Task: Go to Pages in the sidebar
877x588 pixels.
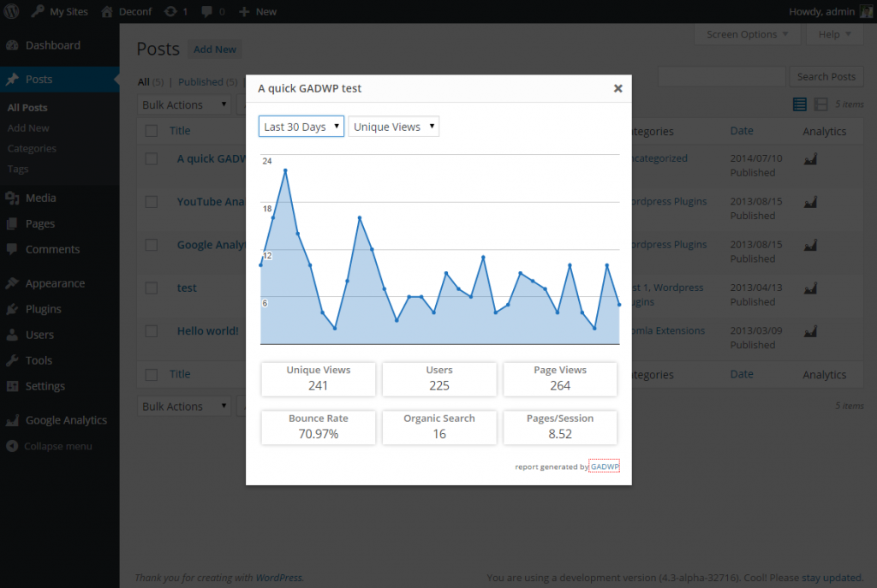Action: pyautogui.click(x=40, y=223)
